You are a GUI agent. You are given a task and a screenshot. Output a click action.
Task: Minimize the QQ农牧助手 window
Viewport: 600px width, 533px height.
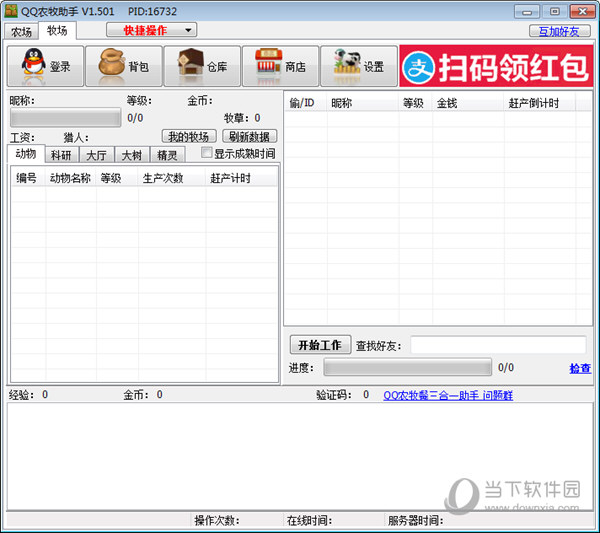527,11
